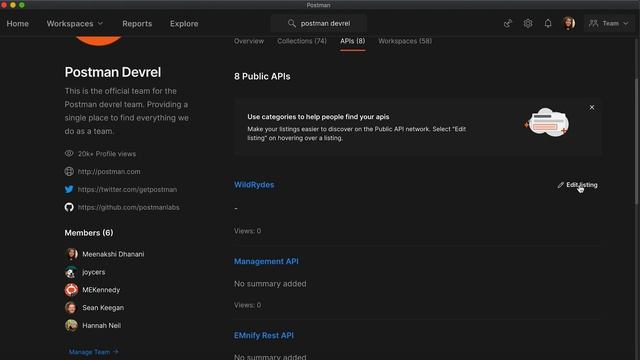Image resolution: width=640 pixels, height=360 pixels.
Task: Switch to the Workspaces (58) tab
Action: tap(405, 41)
